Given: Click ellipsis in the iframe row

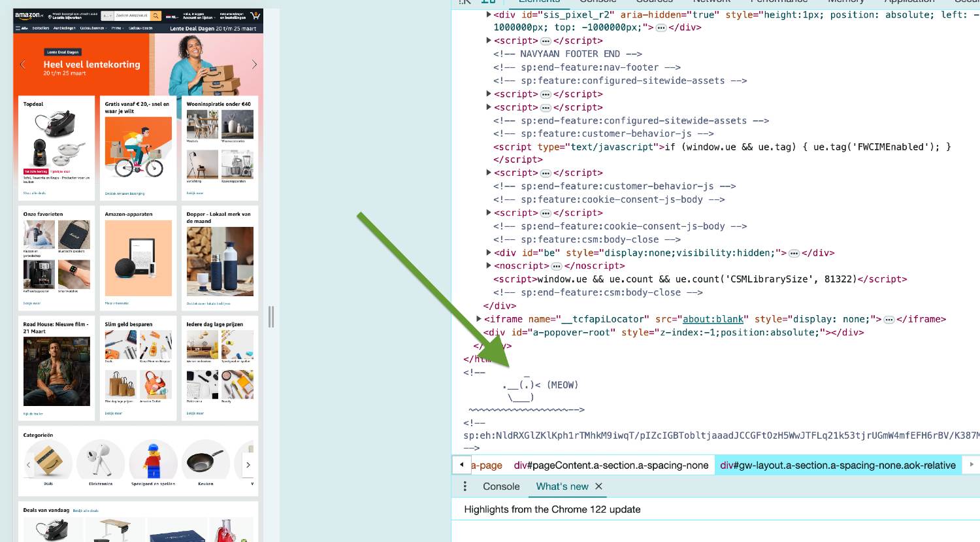Looking at the screenshot, I should (x=889, y=320).
